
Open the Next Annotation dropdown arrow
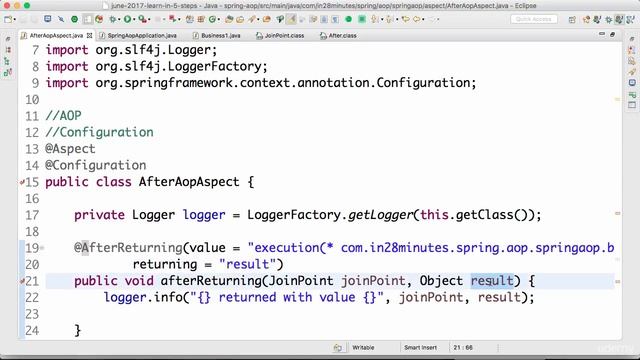pyautogui.click(x=382, y=19)
